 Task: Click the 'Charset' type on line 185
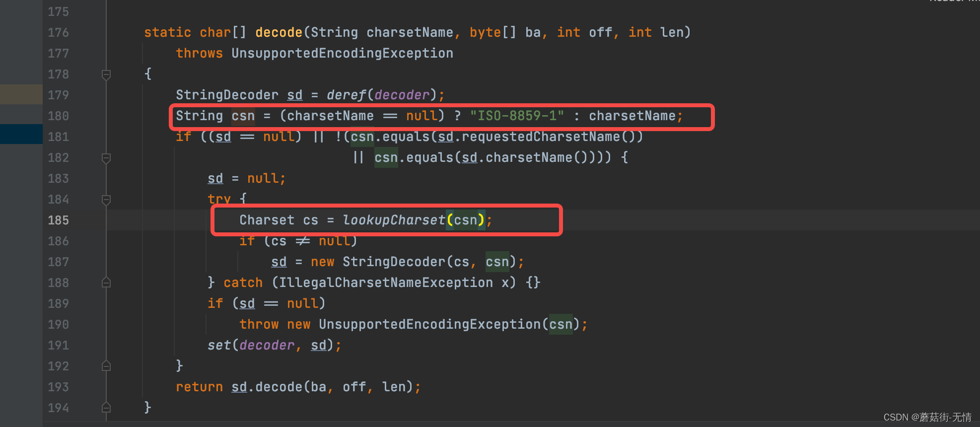[x=267, y=220]
